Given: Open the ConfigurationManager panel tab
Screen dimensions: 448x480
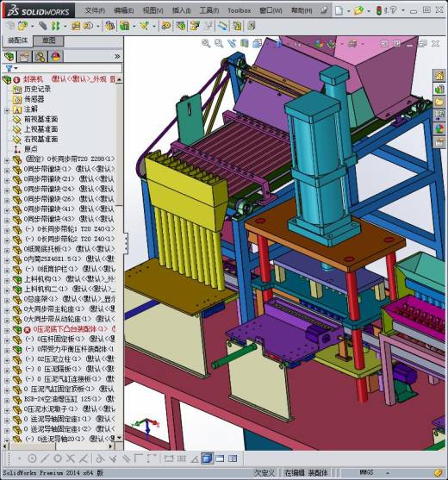Looking at the screenshot, I should coord(40,57).
